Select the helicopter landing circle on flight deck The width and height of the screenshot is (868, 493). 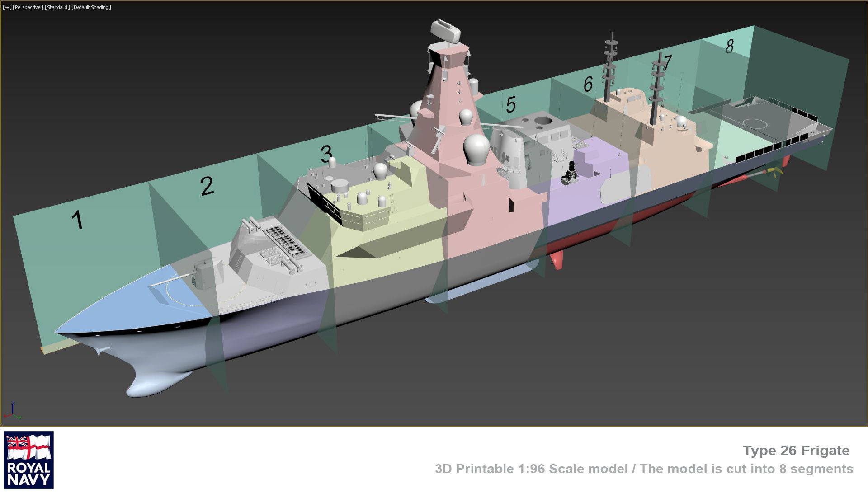755,124
